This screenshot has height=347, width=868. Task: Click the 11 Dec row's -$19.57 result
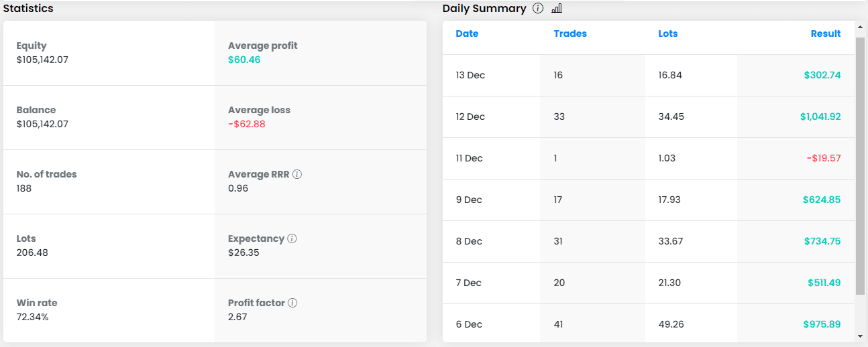point(824,158)
